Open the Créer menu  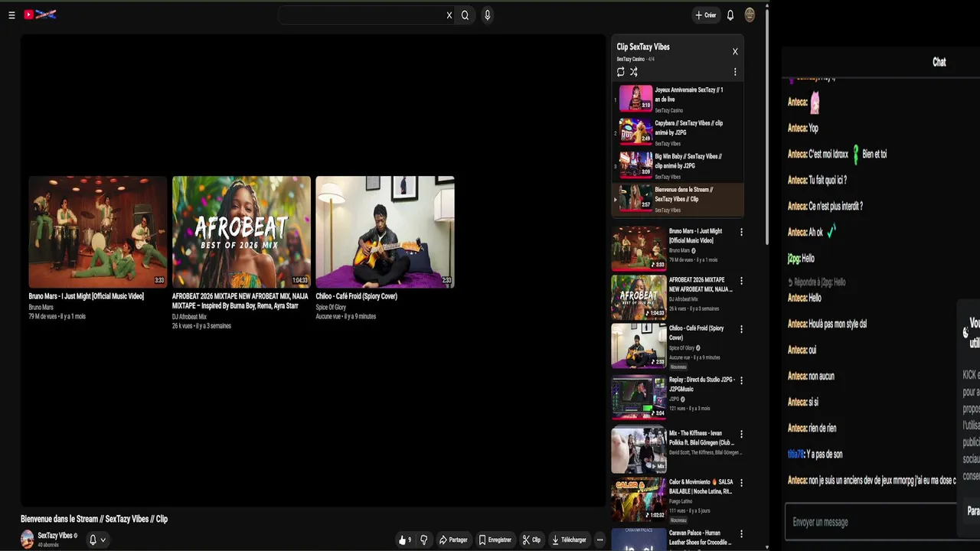[706, 15]
